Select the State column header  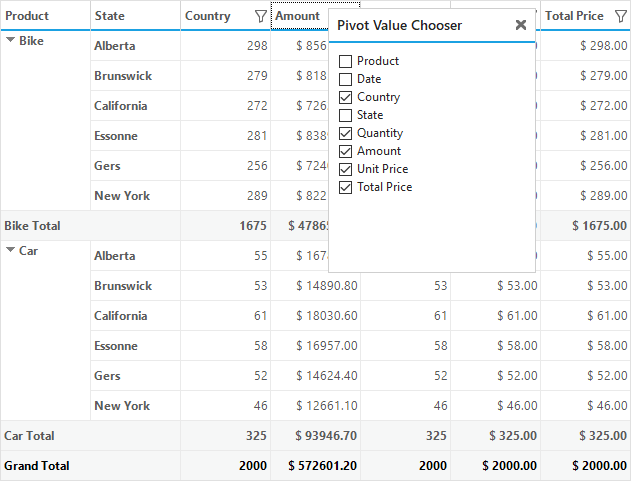[x=136, y=16]
